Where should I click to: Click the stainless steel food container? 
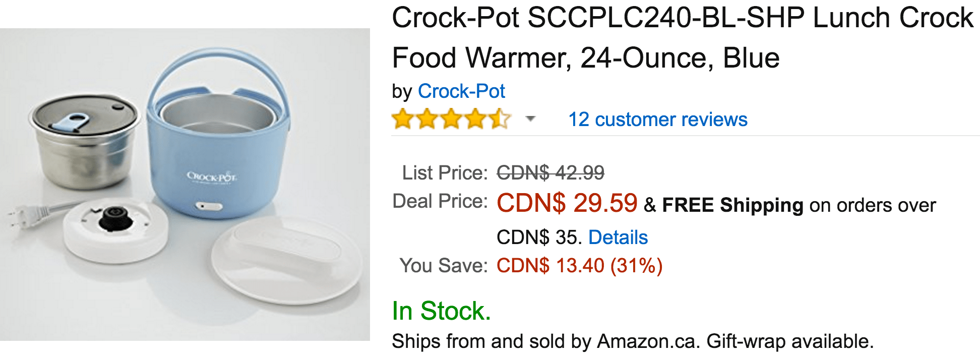tap(84, 141)
